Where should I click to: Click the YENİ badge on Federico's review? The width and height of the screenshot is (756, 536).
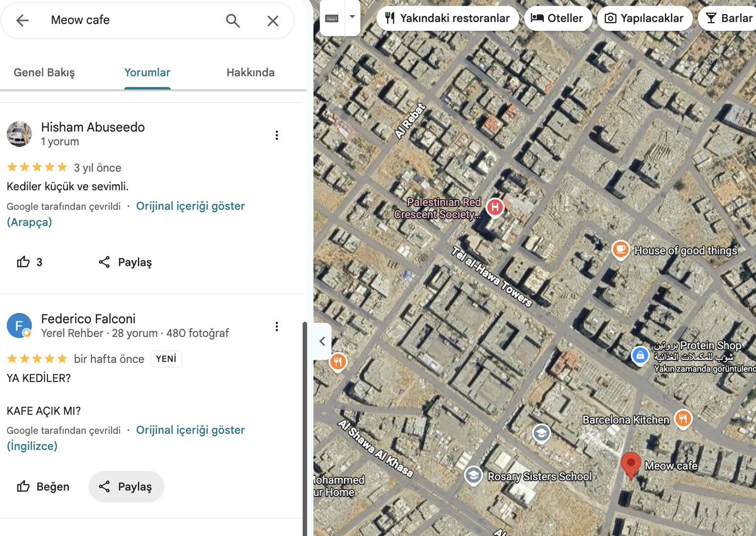pos(166,359)
